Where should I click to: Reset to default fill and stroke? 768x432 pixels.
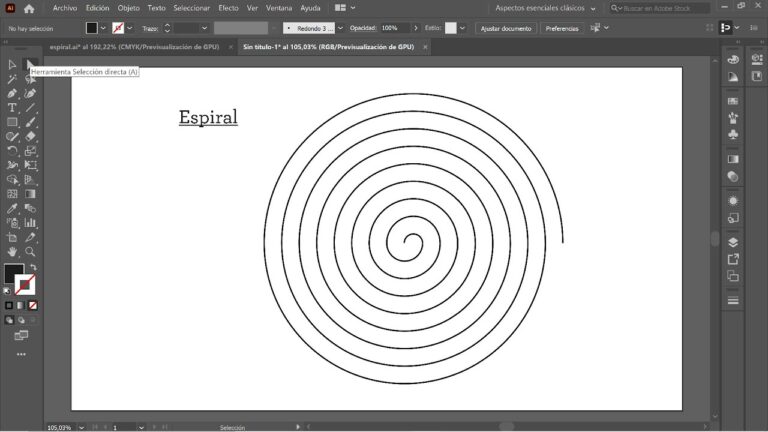(x=7, y=291)
